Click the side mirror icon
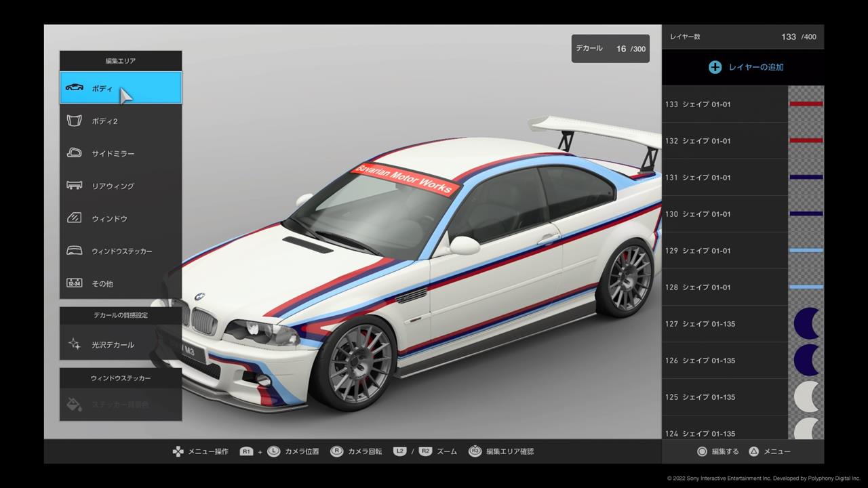This screenshot has width=868, height=488. 75,153
